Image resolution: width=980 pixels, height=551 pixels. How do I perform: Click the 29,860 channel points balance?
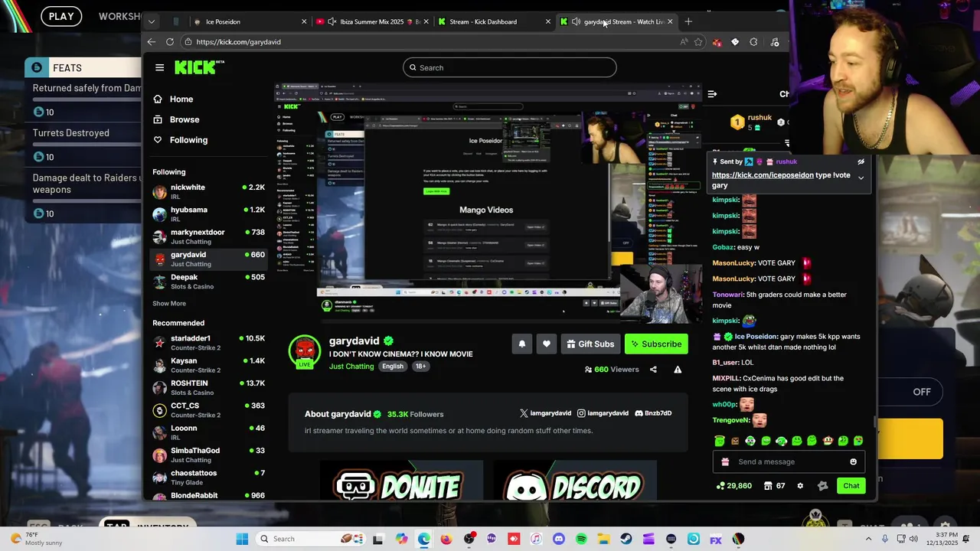tap(734, 486)
